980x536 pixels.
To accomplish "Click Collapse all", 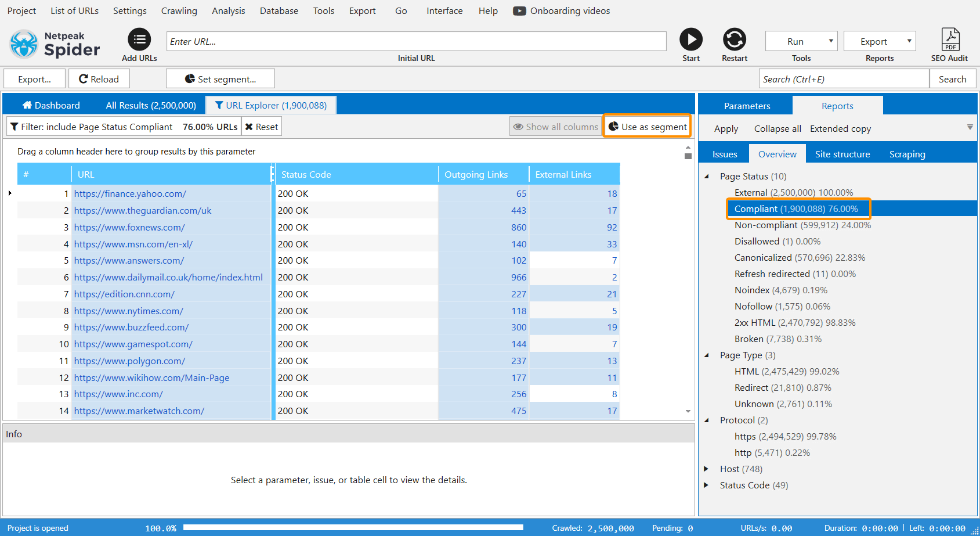I will (778, 129).
